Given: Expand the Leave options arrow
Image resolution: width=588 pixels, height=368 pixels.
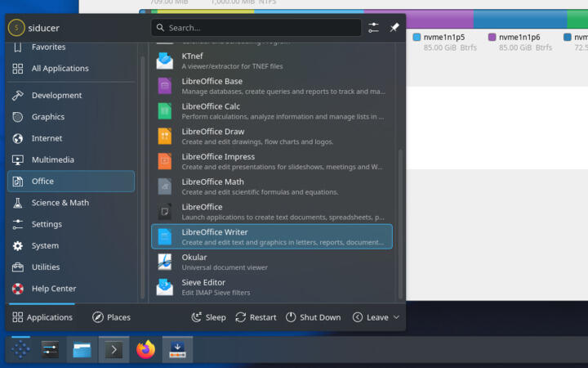Looking at the screenshot, I should point(396,317).
